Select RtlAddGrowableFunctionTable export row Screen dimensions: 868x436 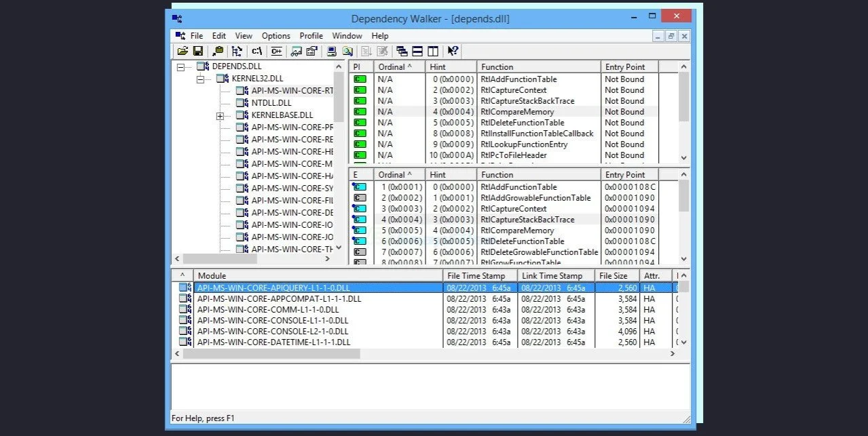click(x=514, y=198)
